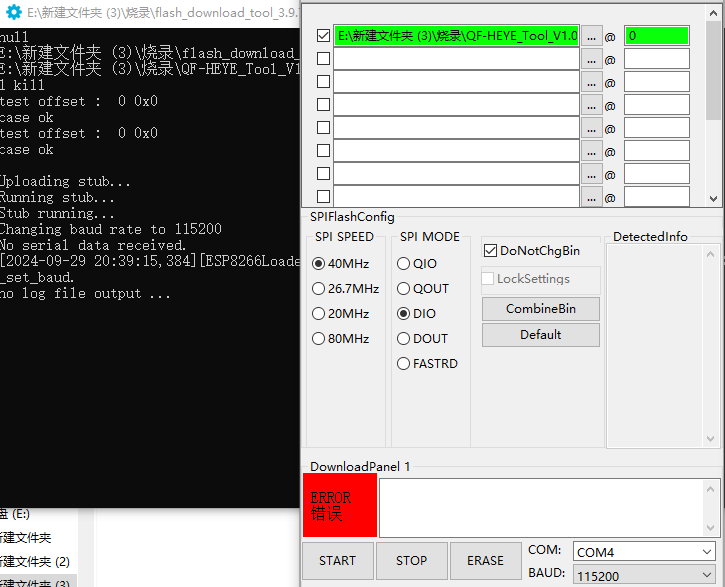The image size is (725, 587).
Task: Click the STOP button
Action: 412,561
